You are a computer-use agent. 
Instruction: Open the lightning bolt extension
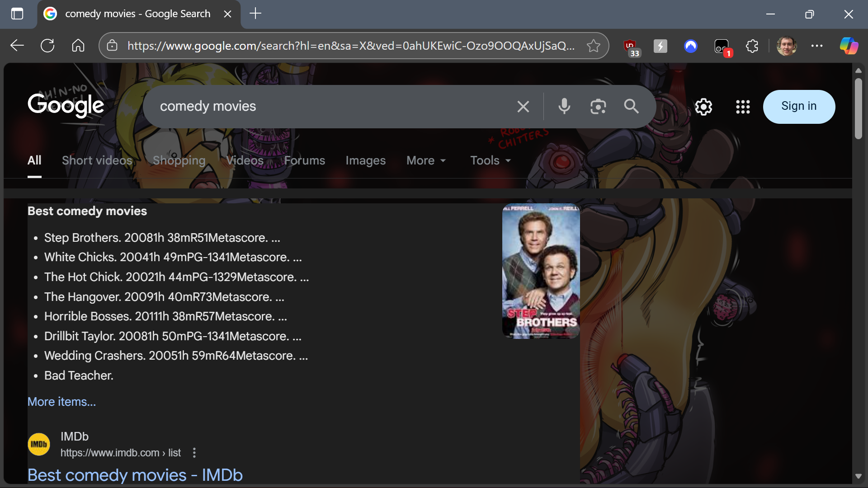point(660,46)
